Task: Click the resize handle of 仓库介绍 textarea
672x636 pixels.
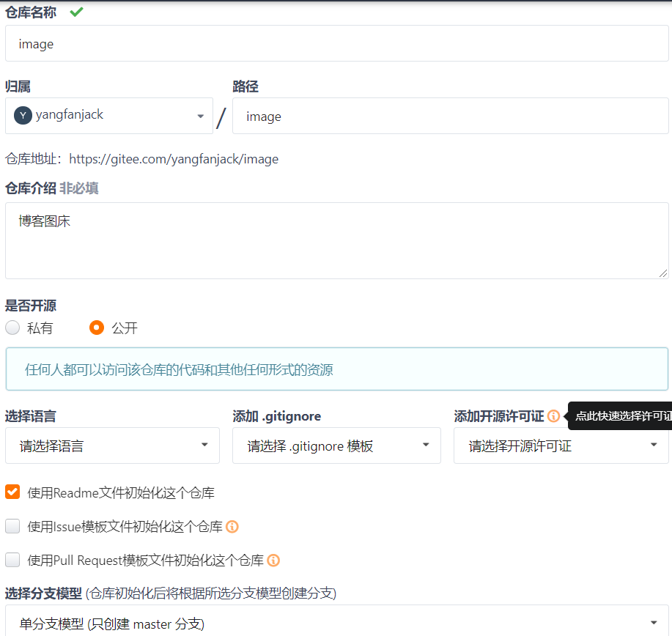Action: tap(663, 273)
